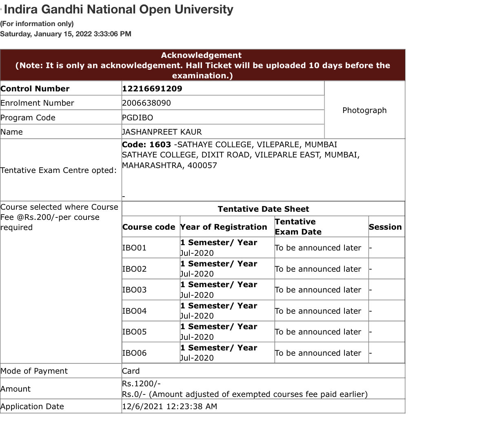Click the Enrolment Number label

click(38, 103)
